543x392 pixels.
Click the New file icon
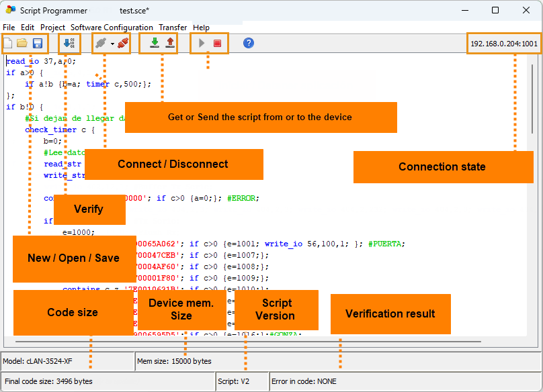pos(8,44)
